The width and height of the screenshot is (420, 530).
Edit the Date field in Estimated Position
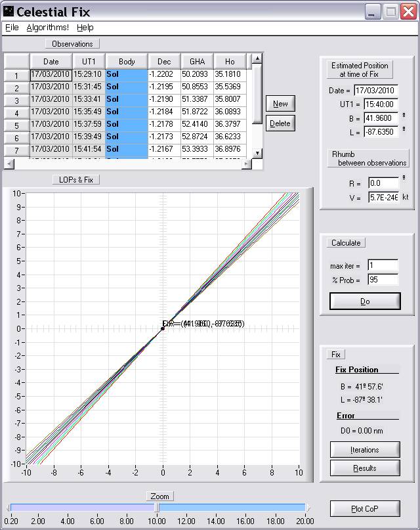tap(375, 91)
